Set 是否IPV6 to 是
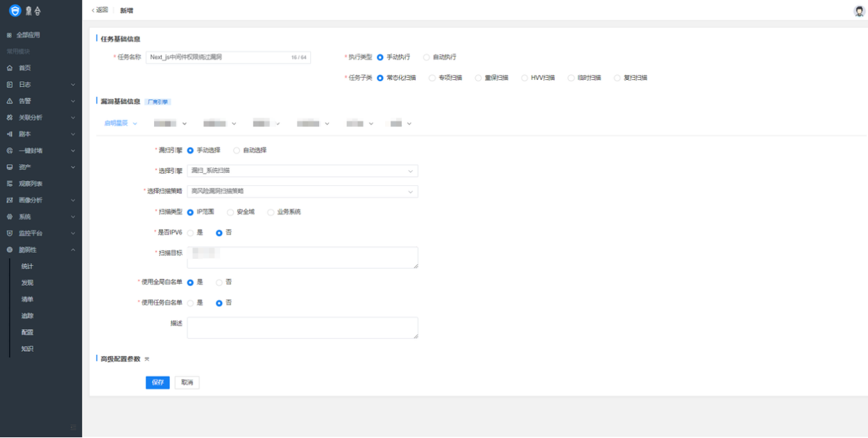This screenshot has height=438, width=868. click(191, 233)
